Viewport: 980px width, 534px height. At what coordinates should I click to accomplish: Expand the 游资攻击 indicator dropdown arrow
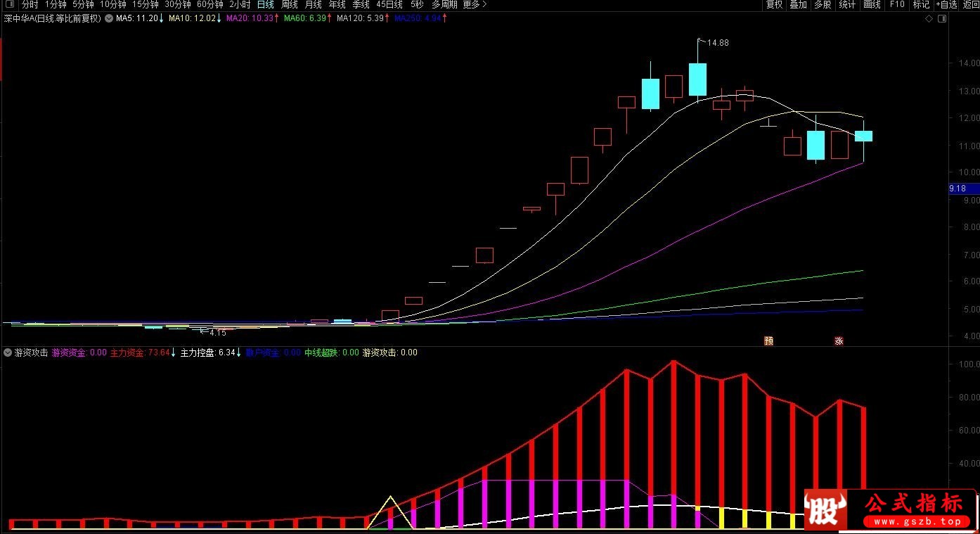pyautogui.click(x=8, y=352)
